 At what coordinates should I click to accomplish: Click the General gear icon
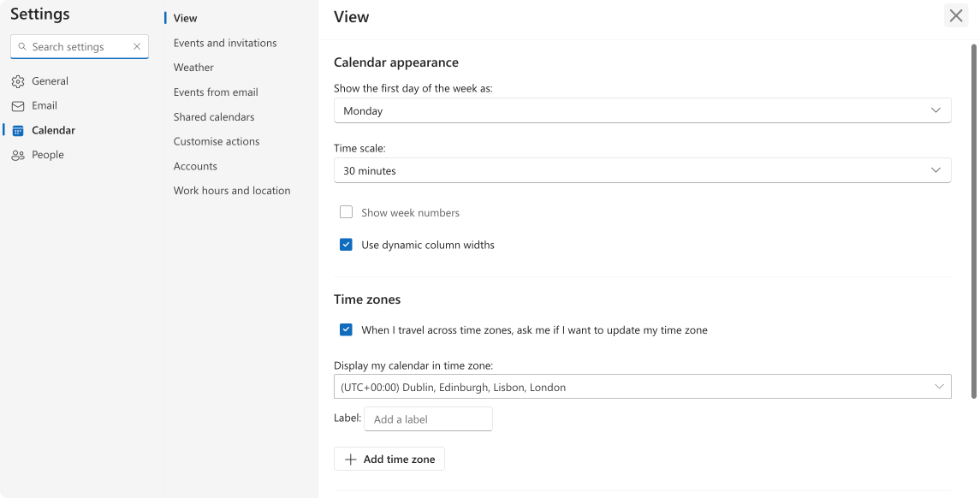pos(18,81)
